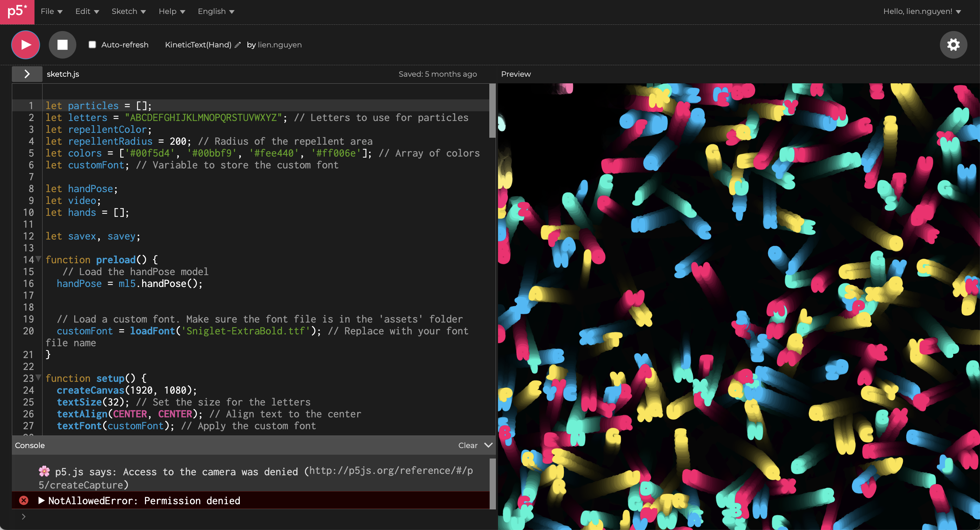This screenshot has height=530, width=980.
Task: Click 'repellentRadius' on line 4
Action: (110, 141)
